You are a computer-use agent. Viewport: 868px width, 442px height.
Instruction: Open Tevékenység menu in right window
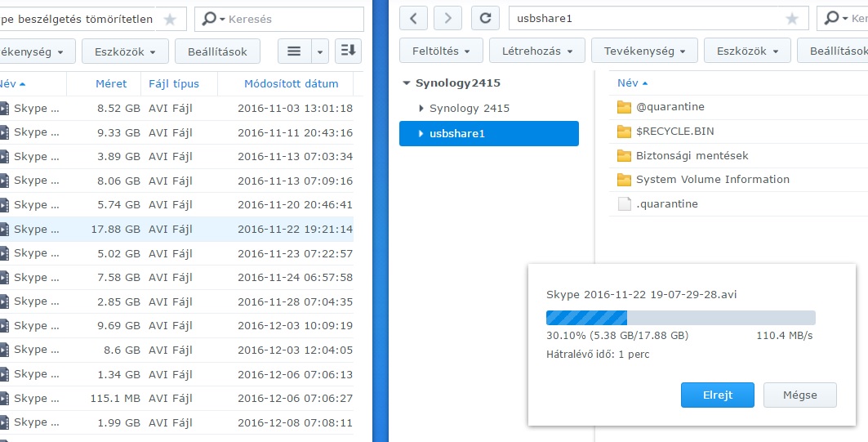tap(644, 51)
